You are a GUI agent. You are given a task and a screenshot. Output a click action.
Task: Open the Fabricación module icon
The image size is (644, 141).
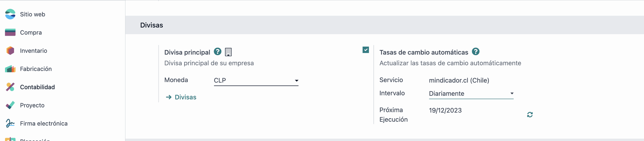coord(10,69)
